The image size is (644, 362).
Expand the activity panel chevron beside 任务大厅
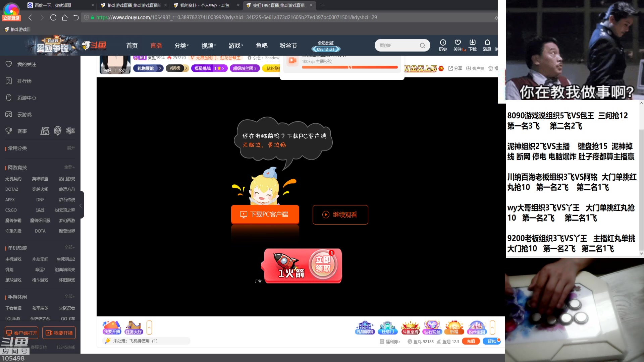149,327
